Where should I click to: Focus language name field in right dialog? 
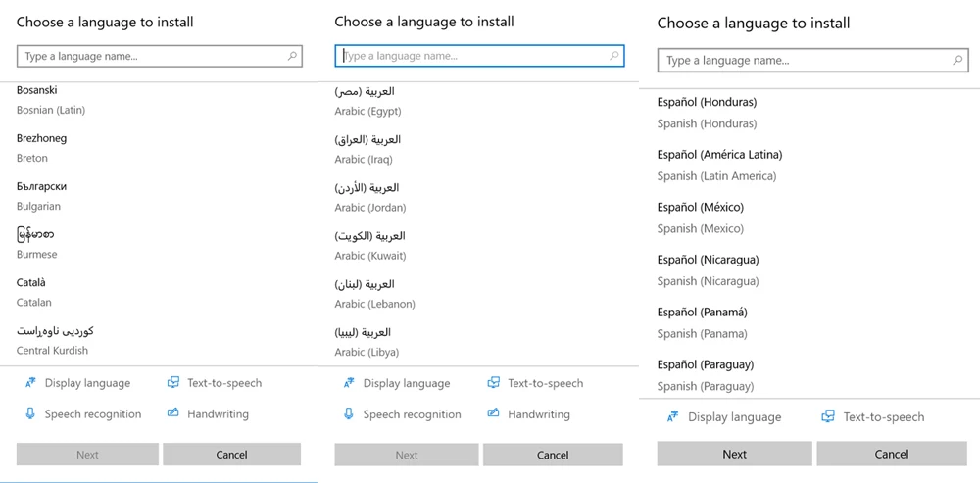coord(813,61)
